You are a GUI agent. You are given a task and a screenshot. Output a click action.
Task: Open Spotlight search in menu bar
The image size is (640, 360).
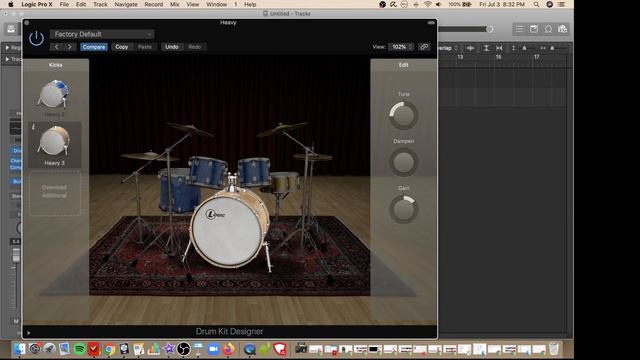[x=536, y=4]
